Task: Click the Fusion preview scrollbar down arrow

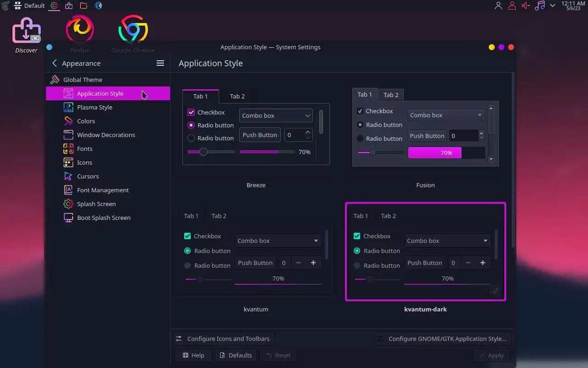Action: click(x=491, y=159)
